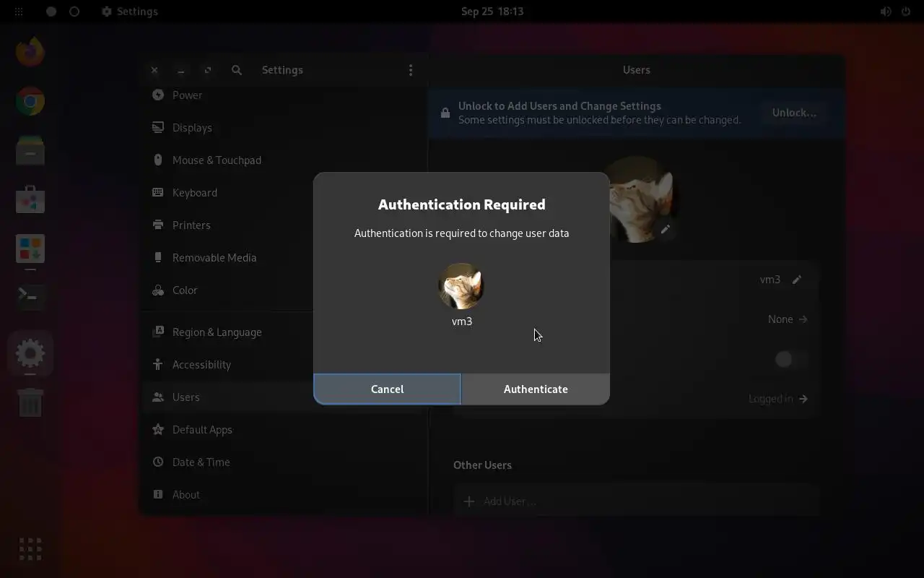This screenshot has width=924, height=578.
Task: Select Displays in Settings sidebar
Action: pos(283,128)
